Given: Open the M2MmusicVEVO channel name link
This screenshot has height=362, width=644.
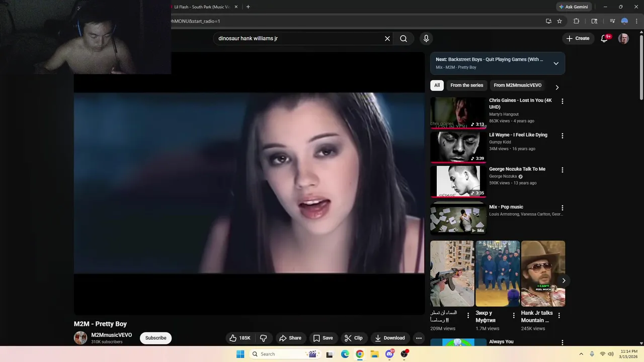Looking at the screenshot, I should coord(112,335).
